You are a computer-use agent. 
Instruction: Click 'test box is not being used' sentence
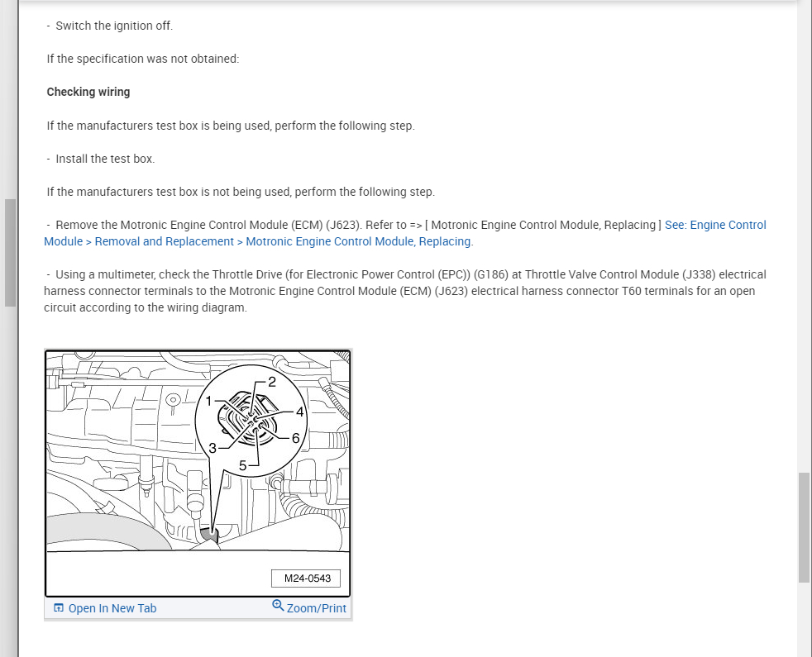pos(241,192)
